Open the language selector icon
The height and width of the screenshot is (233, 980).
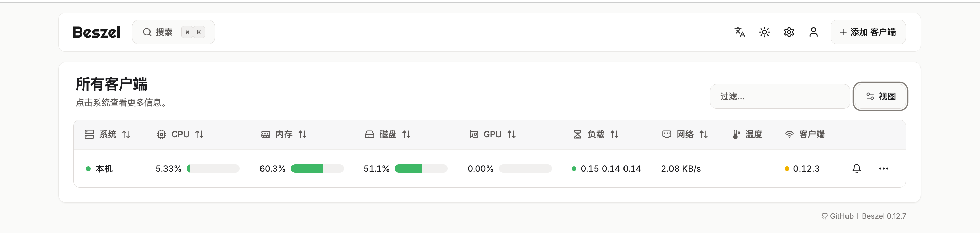740,32
